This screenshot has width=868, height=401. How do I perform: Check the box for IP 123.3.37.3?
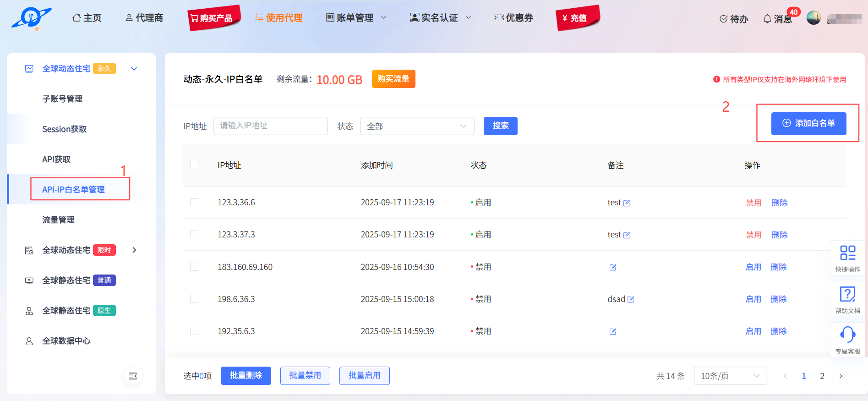194,235
